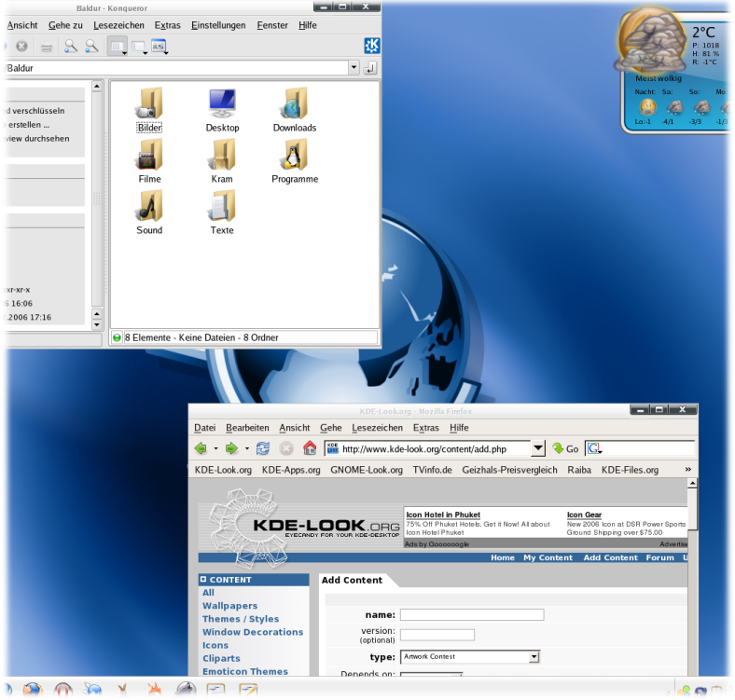Click the Forum navigation link
Viewport: 735px width, 700px height.
pyautogui.click(x=659, y=557)
